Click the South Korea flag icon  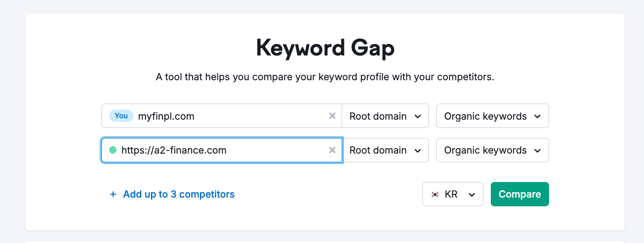(435, 194)
